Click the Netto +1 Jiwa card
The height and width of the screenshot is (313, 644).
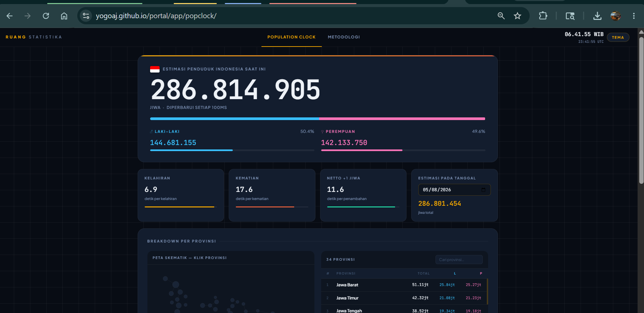pyautogui.click(x=363, y=195)
